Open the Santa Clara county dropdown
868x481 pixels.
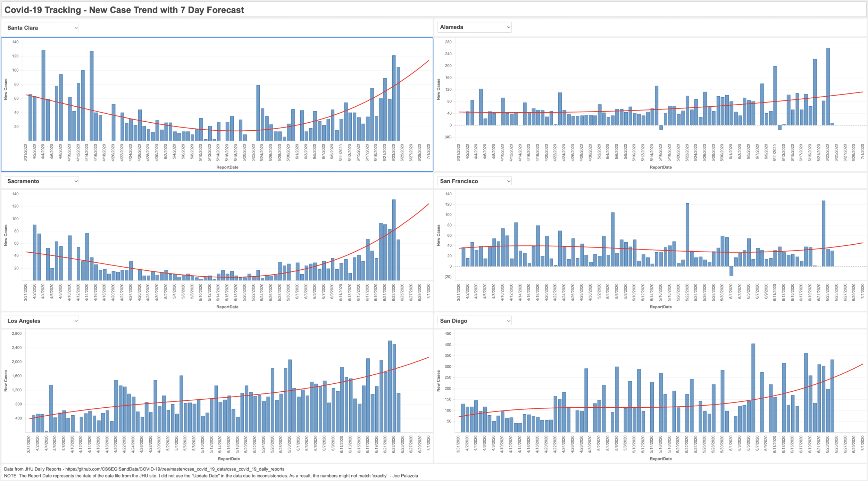42,28
